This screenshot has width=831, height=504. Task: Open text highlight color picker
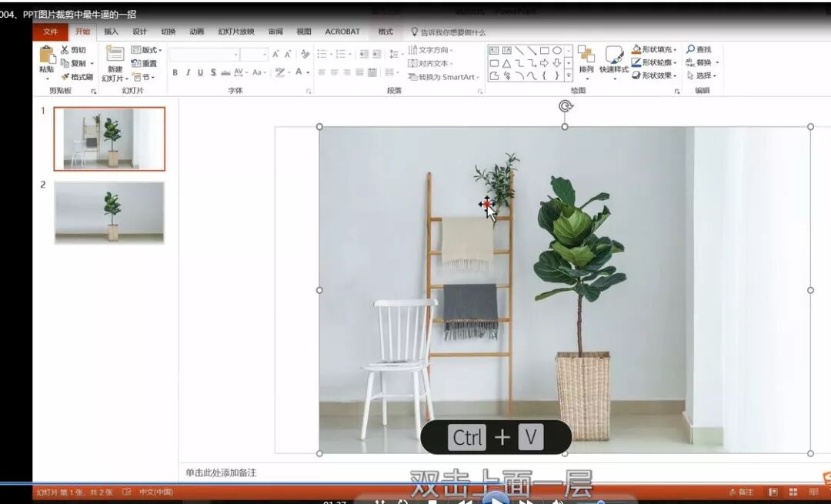tap(280, 72)
